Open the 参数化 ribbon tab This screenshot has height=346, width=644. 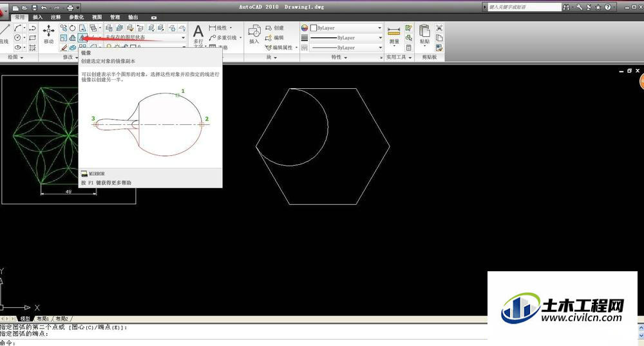(x=77, y=17)
